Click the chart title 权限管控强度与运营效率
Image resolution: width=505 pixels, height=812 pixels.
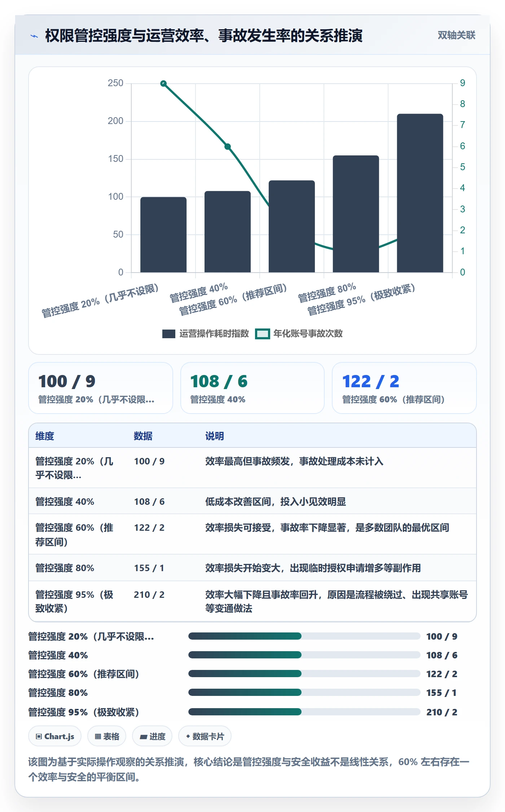(204, 36)
